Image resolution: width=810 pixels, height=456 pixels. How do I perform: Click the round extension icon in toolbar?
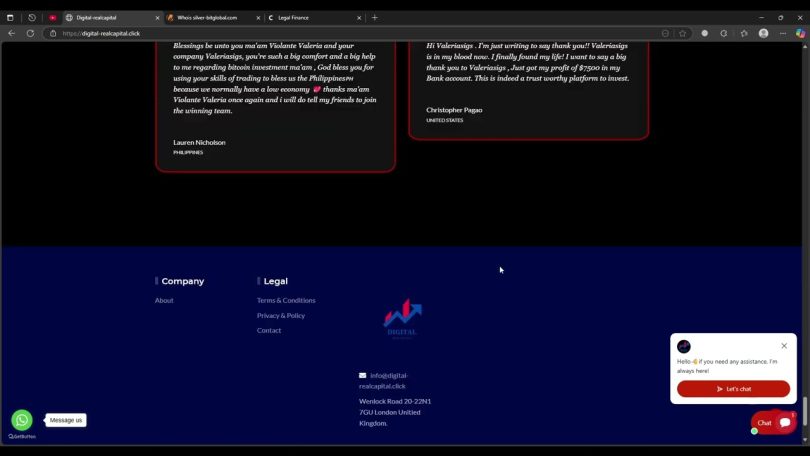[705, 33]
